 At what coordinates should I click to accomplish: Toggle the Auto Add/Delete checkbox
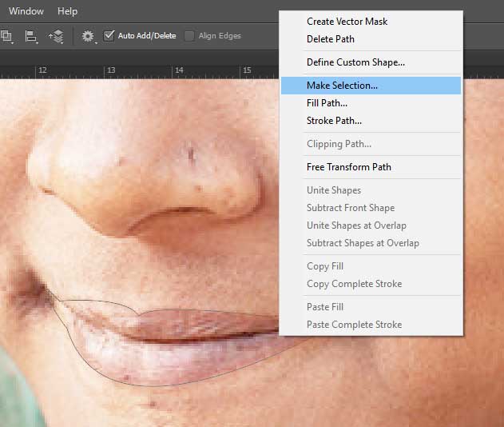click(x=109, y=35)
